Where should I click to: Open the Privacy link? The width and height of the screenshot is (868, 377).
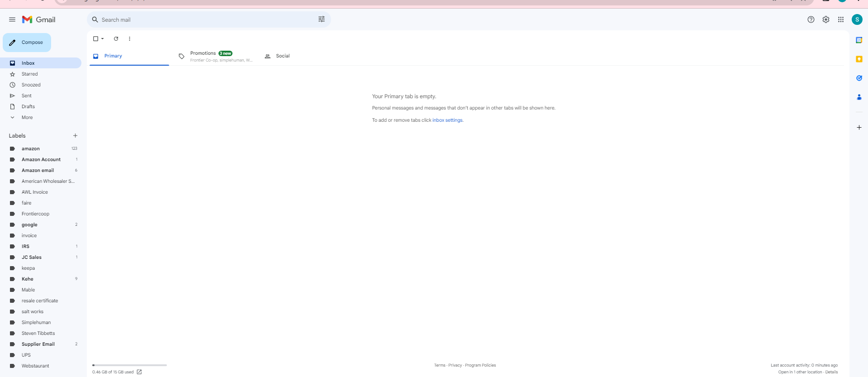click(x=455, y=365)
